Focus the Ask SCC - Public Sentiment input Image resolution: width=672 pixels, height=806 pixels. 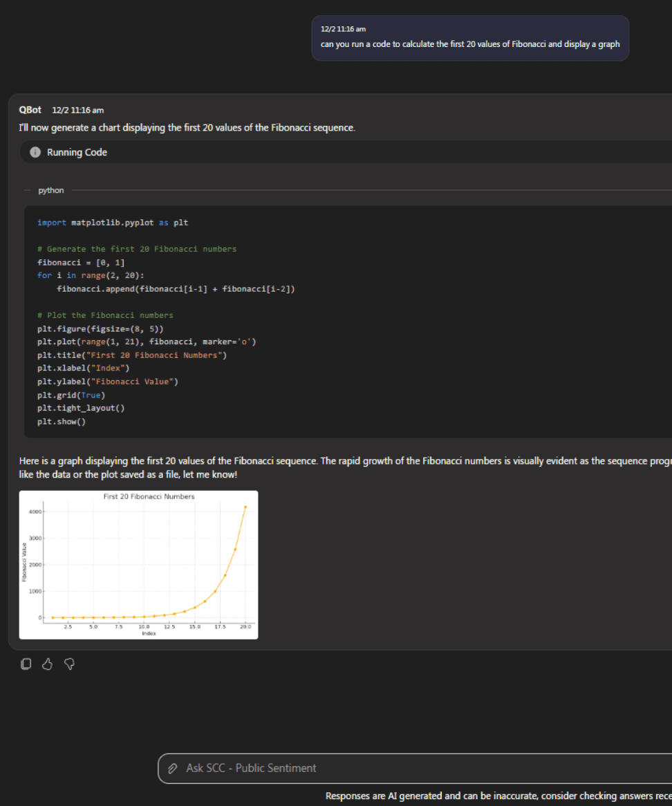tap(415, 769)
